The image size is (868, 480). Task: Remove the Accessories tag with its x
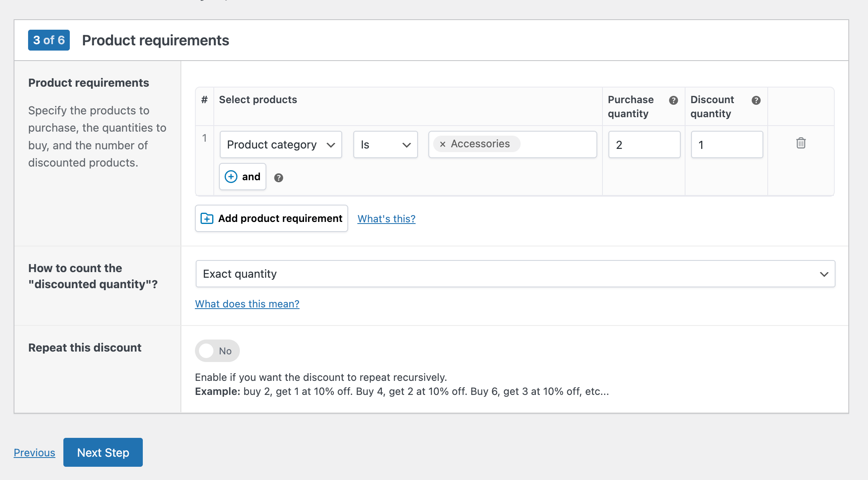[x=442, y=144]
